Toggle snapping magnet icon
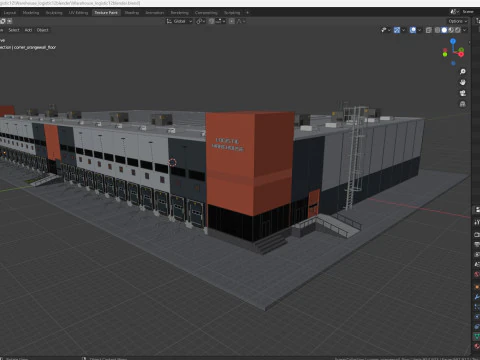This screenshot has width=480, height=360. pyautogui.click(x=211, y=21)
